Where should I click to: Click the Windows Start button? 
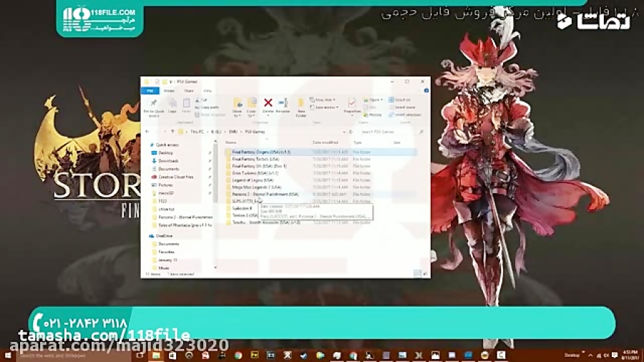coord(9,355)
